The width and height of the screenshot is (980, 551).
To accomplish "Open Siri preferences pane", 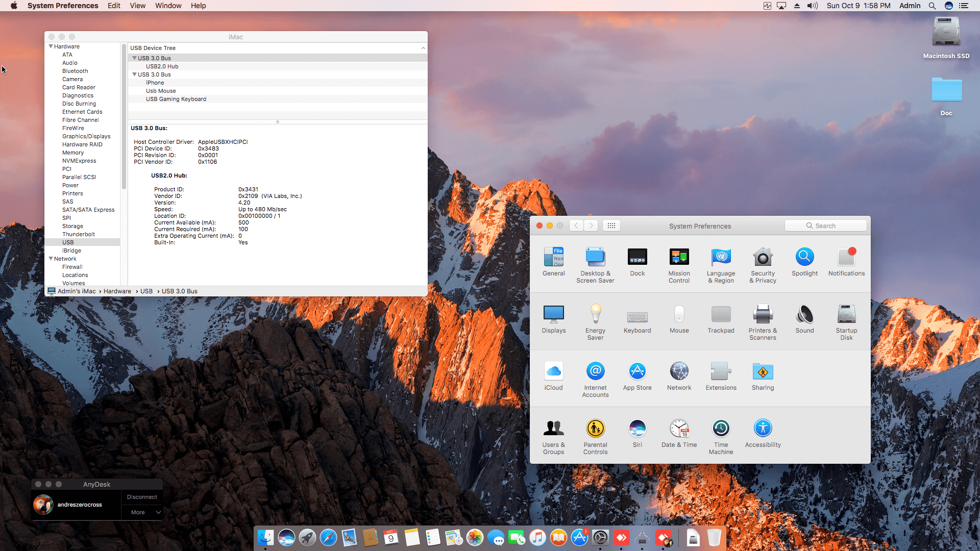I will click(x=637, y=434).
